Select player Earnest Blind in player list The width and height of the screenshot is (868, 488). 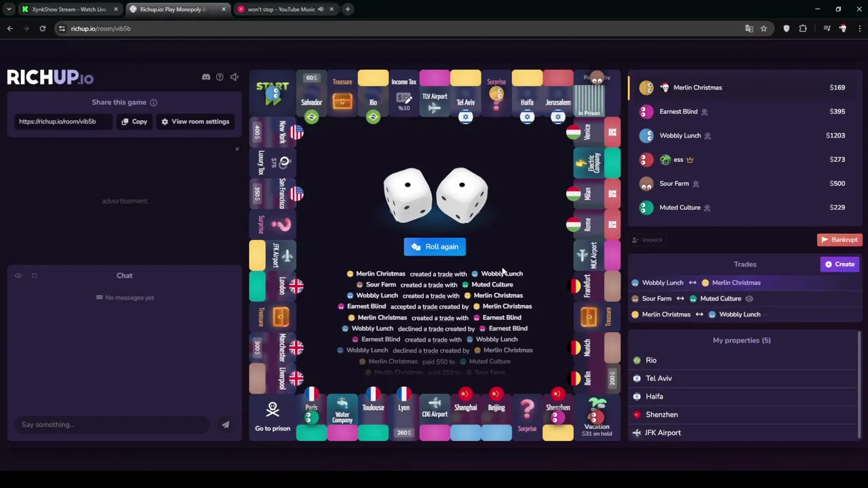(x=744, y=111)
